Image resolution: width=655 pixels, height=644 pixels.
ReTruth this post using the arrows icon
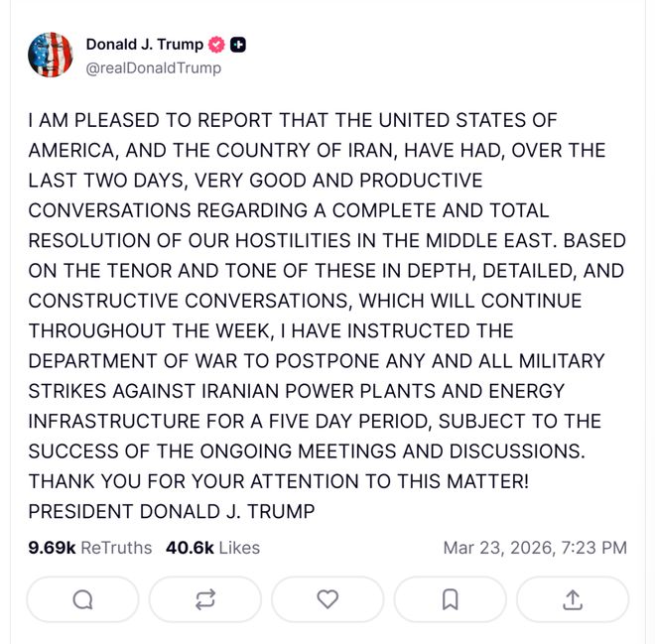205,599
